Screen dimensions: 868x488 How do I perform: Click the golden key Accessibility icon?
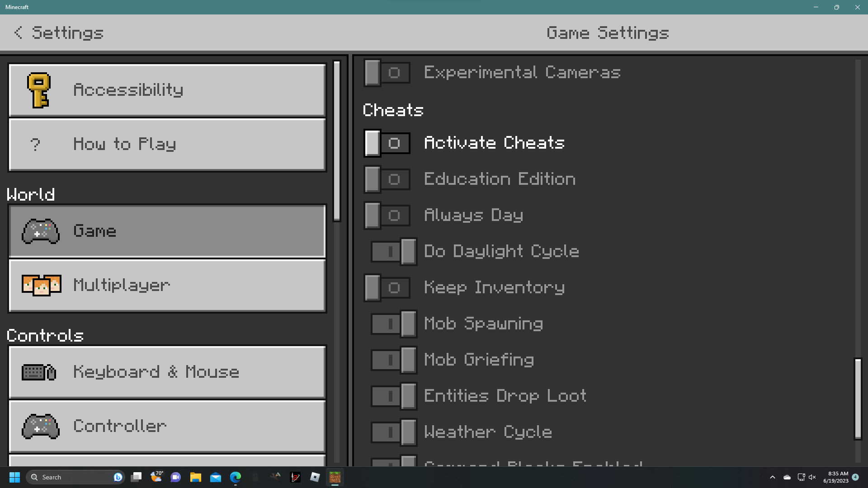(39, 90)
